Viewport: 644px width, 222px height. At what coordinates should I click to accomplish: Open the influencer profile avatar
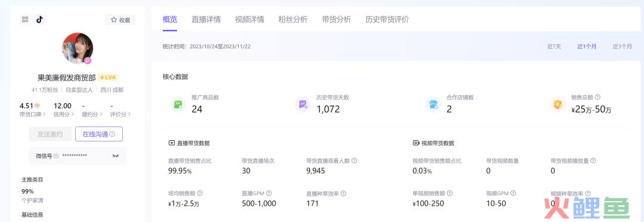coord(78,48)
